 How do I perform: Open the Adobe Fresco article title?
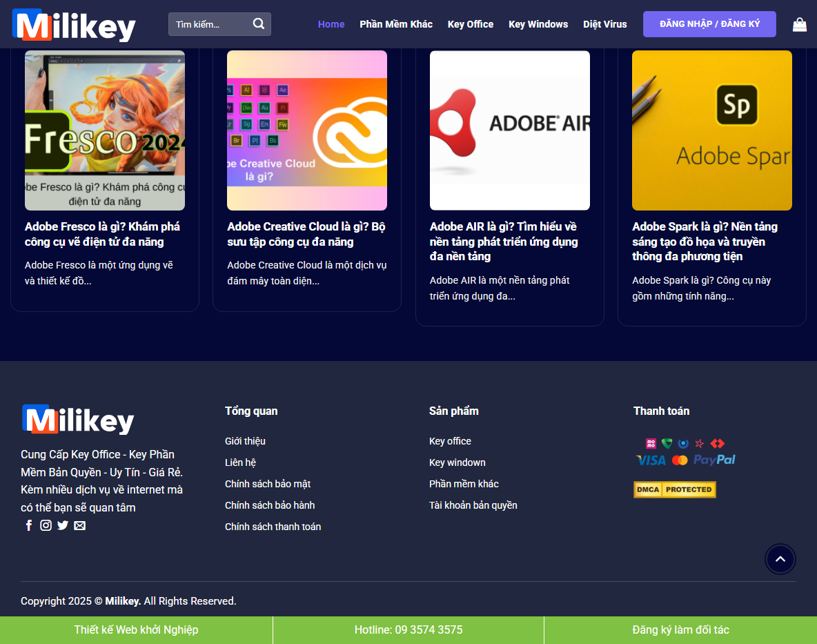101,234
